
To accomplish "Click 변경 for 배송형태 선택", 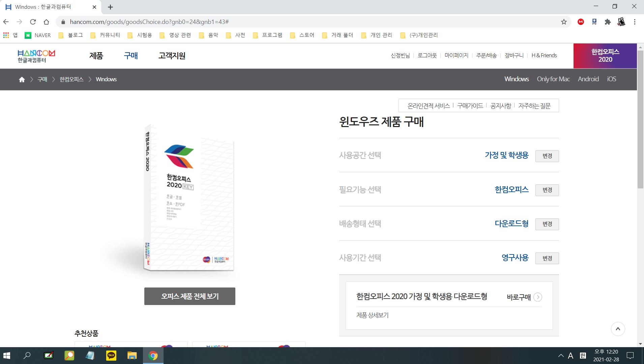I will 547,224.
